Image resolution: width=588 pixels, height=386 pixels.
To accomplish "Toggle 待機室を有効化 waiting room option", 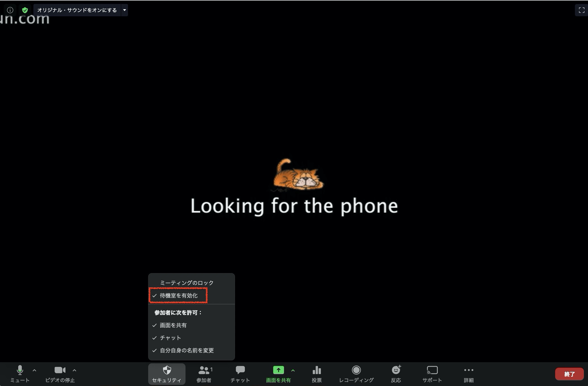I will click(178, 296).
